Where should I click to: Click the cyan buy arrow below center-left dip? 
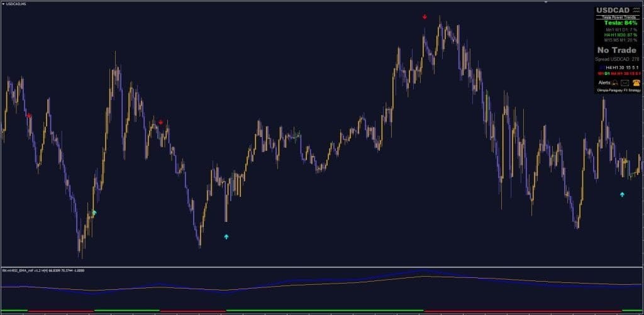pyautogui.click(x=226, y=237)
